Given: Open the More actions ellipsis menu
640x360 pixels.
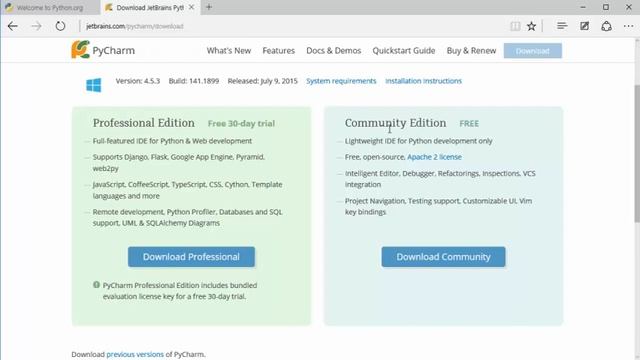Looking at the screenshot, I should (629, 26).
